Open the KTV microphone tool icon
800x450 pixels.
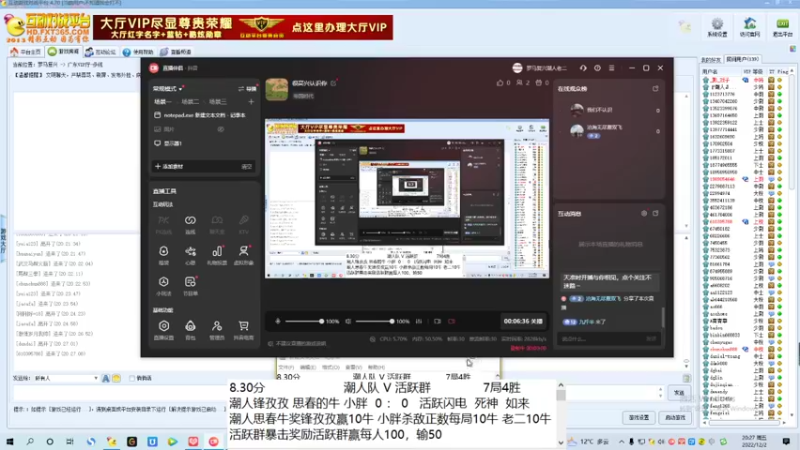click(243, 220)
